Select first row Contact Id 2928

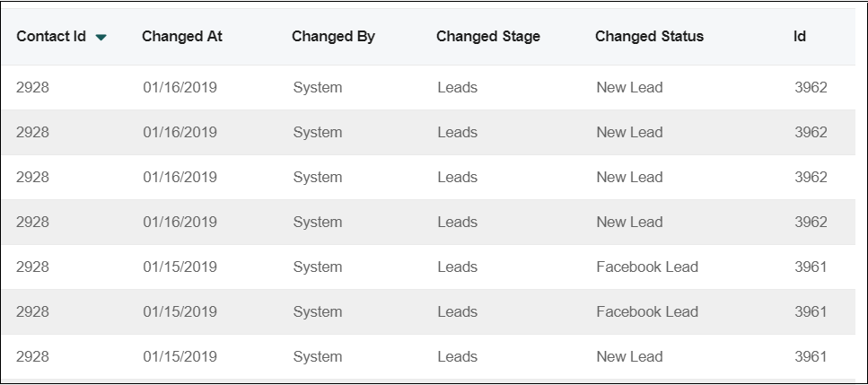click(32, 87)
